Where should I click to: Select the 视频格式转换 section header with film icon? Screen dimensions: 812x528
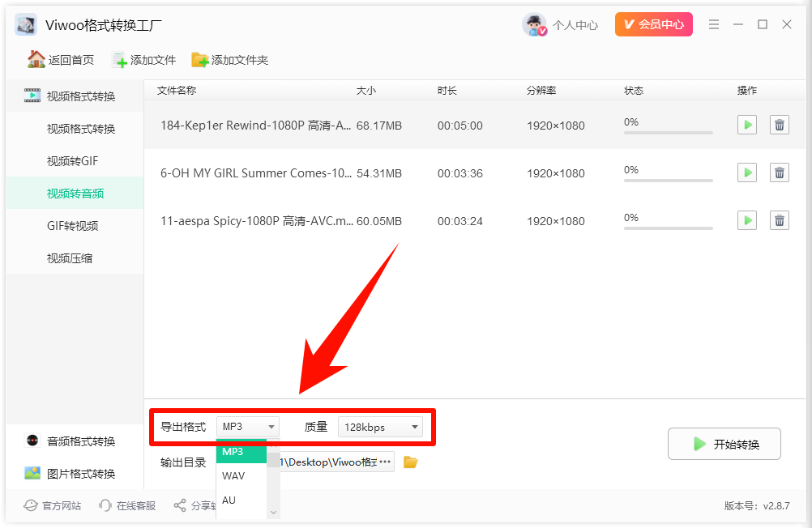tap(75, 96)
